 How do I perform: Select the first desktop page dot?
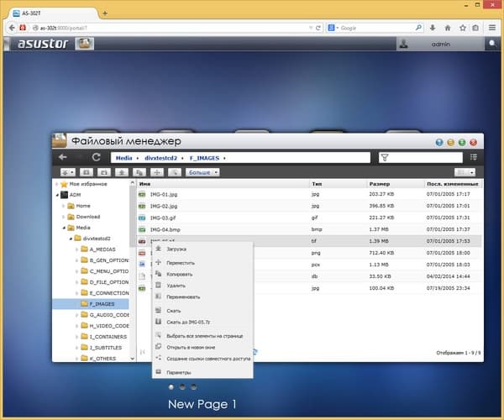point(171,387)
